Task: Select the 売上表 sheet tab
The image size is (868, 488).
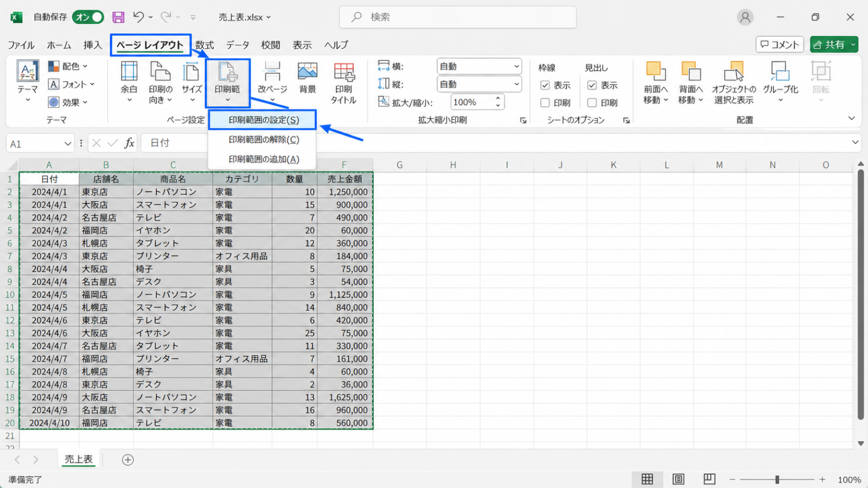Action: pyautogui.click(x=79, y=459)
